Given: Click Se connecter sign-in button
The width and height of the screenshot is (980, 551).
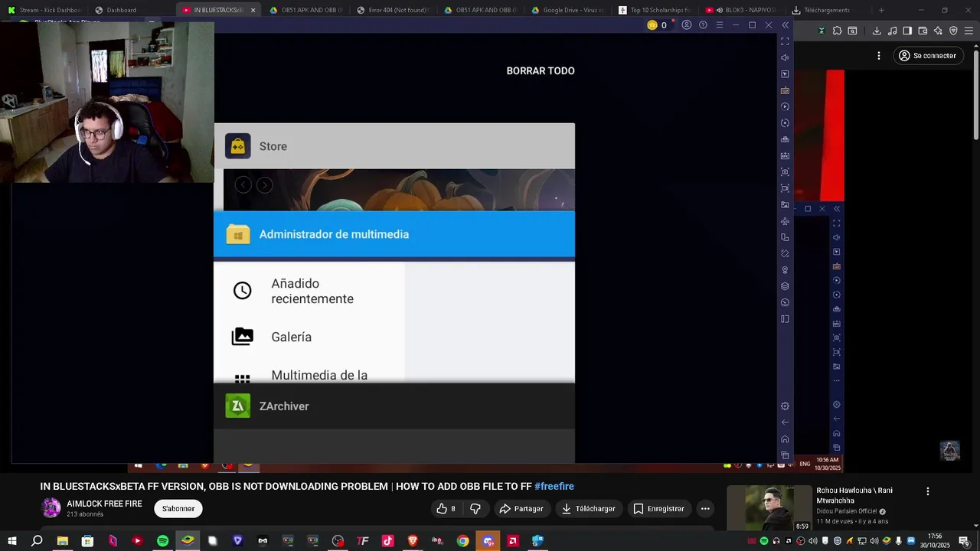Looking at the screenshot, I should [x=927, y=56].
